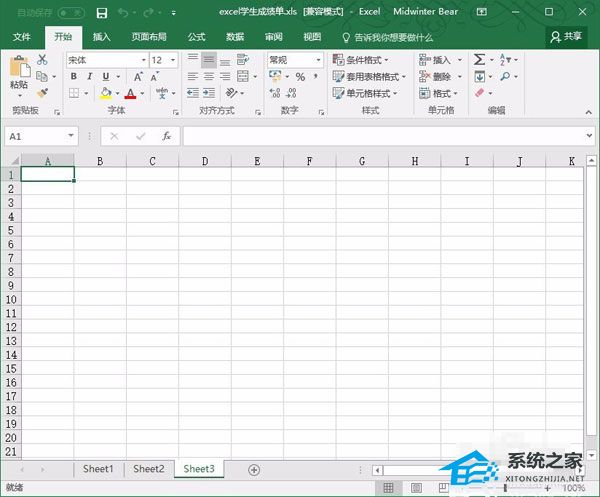The height and width of the screenshot is (497, 600).
Task: Toggle italic formatting I button
Action: point(88,77)
